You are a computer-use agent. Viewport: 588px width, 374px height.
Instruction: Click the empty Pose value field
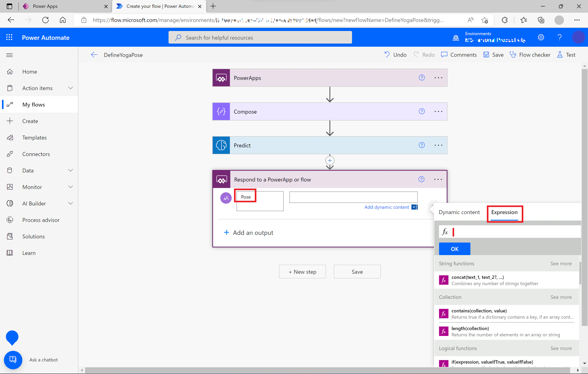(353, 197)
